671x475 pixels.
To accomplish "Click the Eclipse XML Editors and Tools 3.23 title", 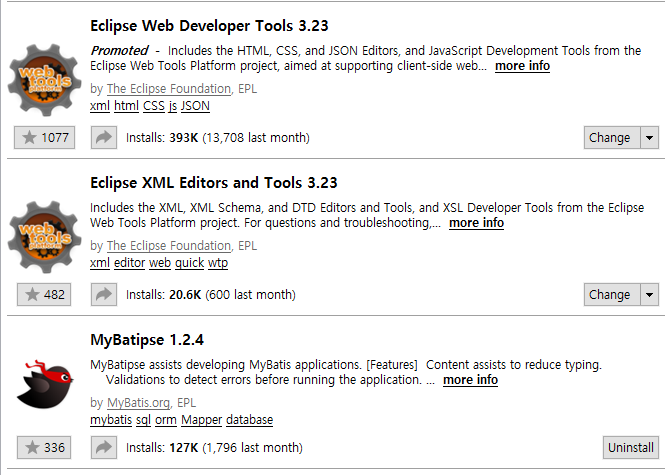I will coord(214,183).
